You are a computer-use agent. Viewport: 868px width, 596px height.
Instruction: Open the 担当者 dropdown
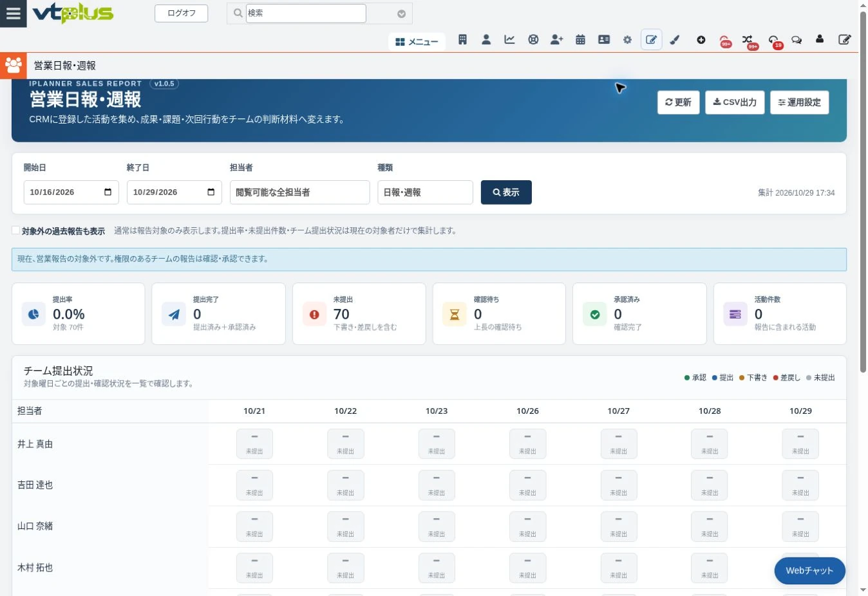tap(299, 192)
